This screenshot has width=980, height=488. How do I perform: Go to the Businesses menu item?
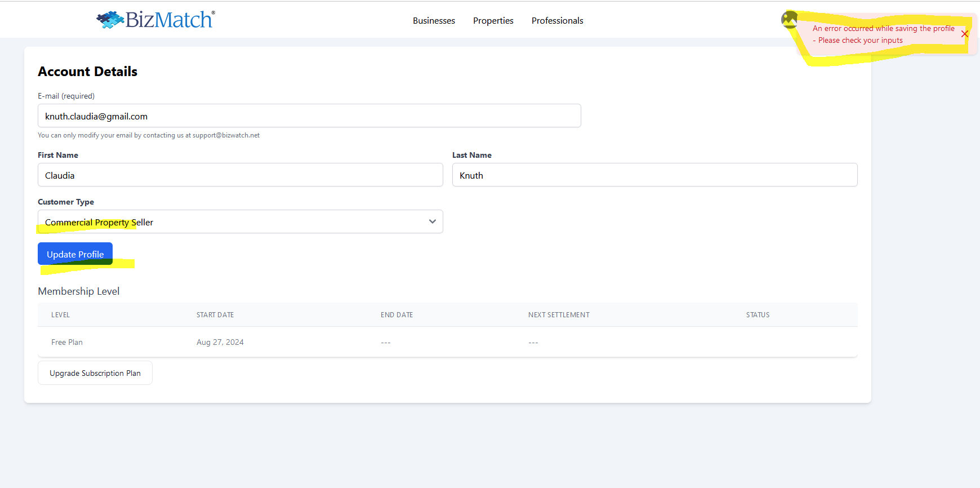pyautogui.click(x=434, y=21)
